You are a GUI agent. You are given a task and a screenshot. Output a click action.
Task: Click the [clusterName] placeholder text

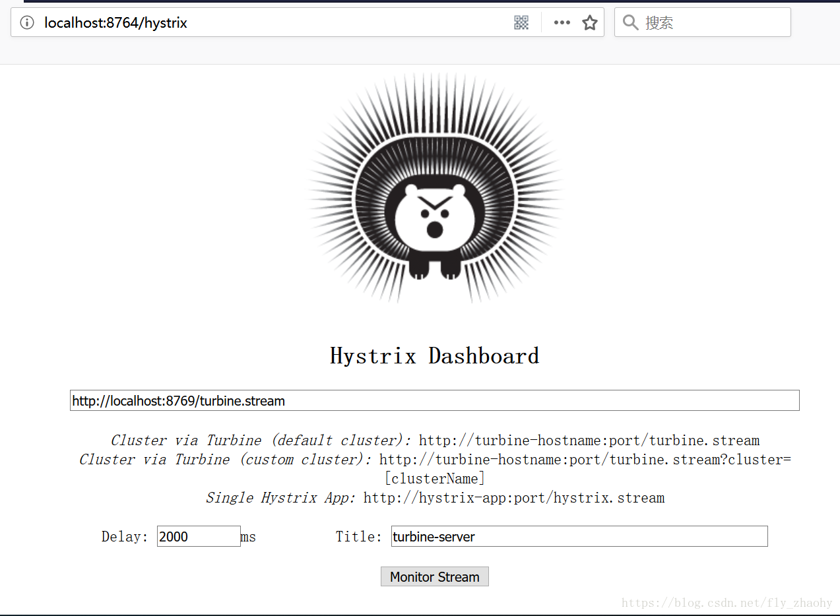click(x=435, y=478)
